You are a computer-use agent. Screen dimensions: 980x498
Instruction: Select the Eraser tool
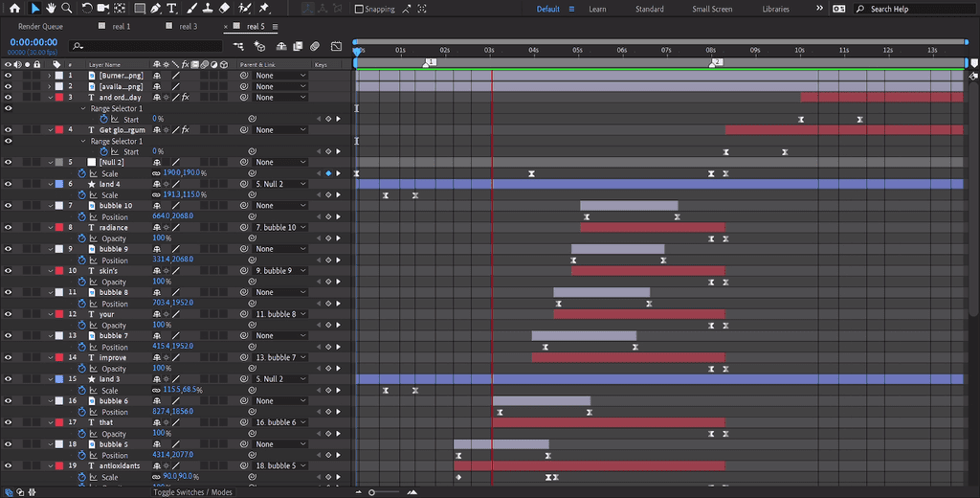point(224,9)
